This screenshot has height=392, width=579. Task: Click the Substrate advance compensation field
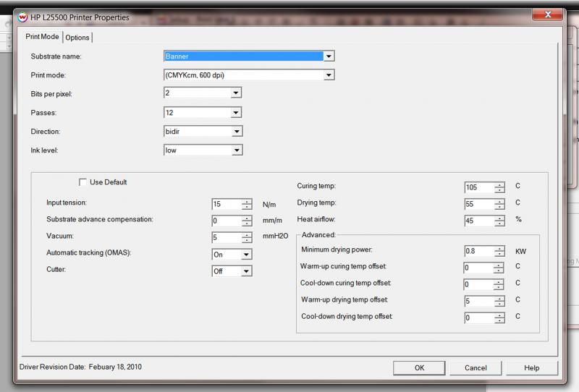tap(227, 221)
